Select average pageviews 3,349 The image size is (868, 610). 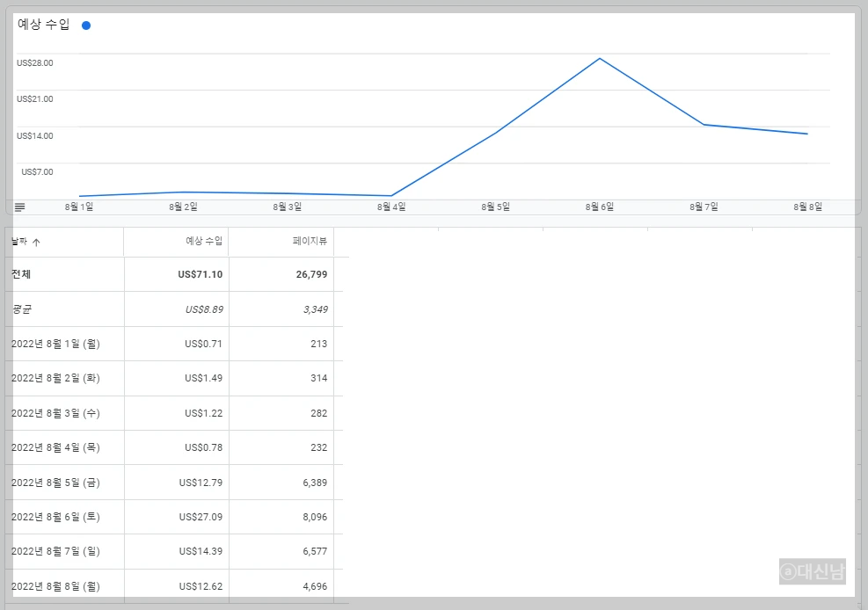click(x=315, y=309)
